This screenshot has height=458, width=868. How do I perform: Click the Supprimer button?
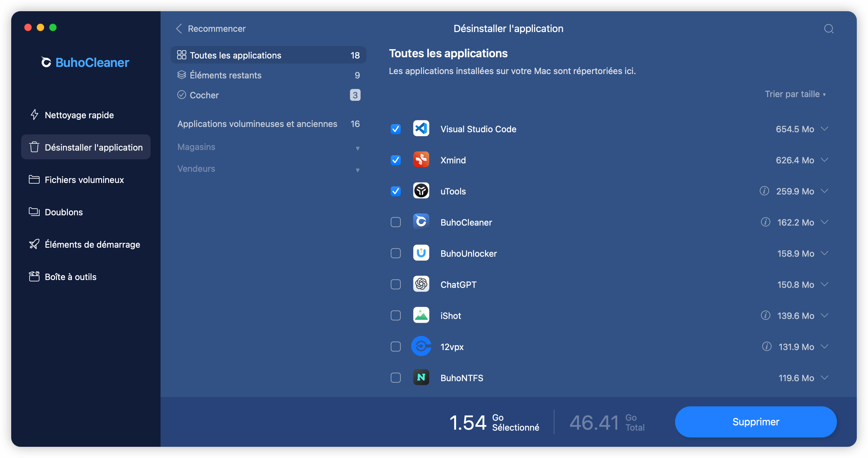(x=755, y=422)
